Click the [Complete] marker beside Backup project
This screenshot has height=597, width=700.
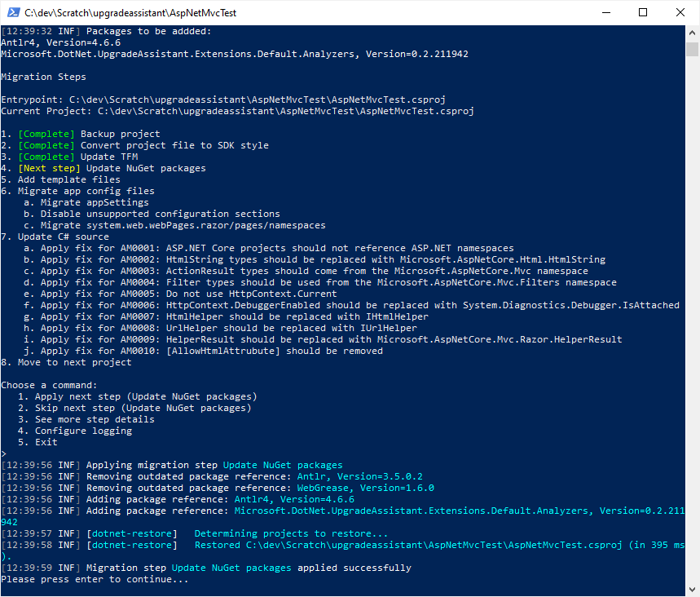coord(46,133)
